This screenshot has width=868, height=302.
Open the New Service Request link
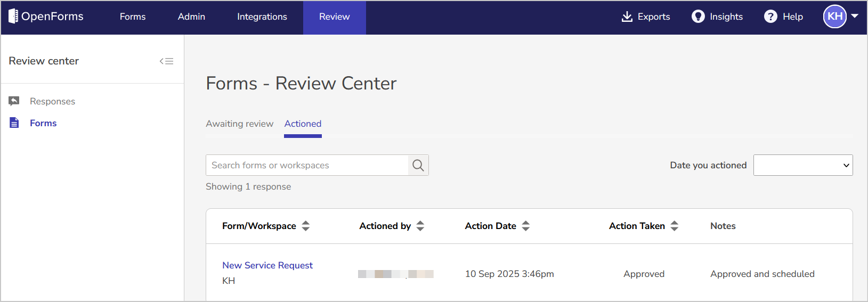pyautogui.click(x=267, y=265)
